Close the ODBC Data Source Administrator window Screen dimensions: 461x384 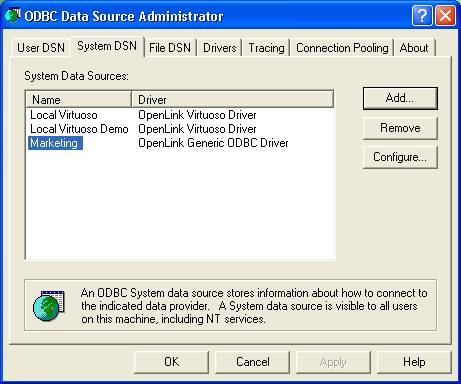pos(446,16)
